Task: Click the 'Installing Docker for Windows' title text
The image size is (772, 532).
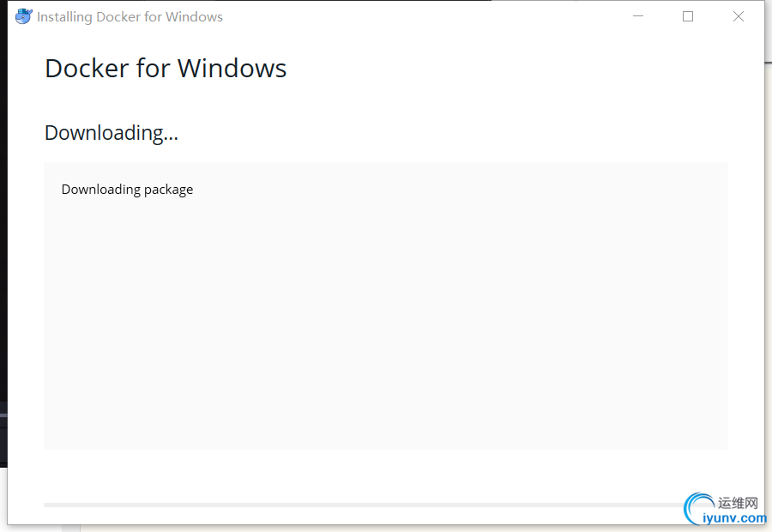Action: click(130, 17)
